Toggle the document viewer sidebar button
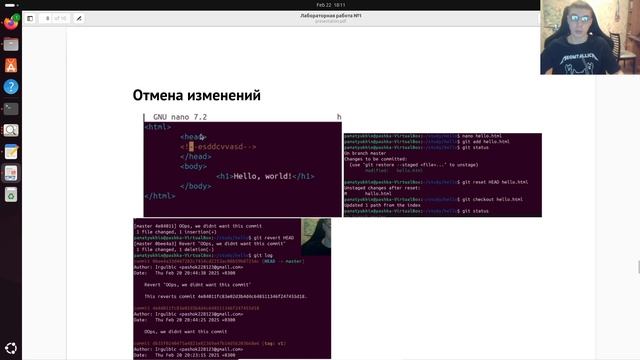640x360 pixels. [x=30, y=18]
